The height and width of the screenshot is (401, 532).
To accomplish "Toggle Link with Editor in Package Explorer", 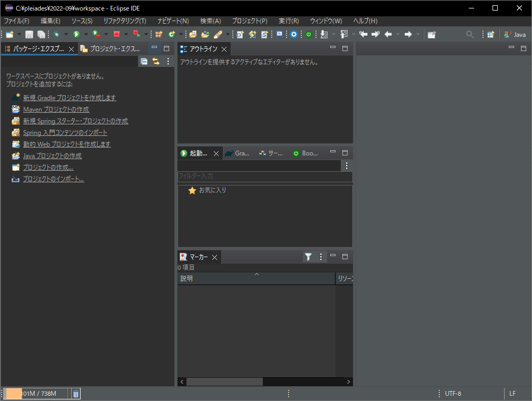I will click(156, 62).
